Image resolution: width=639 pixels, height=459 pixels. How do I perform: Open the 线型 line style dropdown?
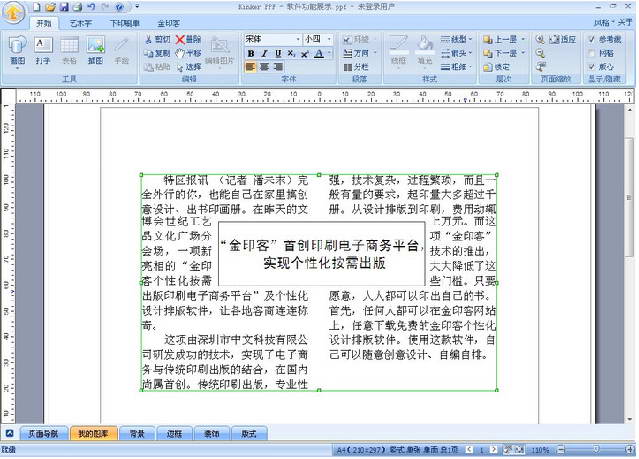[x=456, y=39]
